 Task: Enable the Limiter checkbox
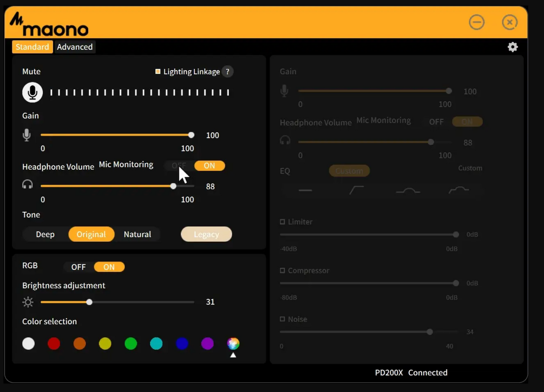[x=282, y=222]
